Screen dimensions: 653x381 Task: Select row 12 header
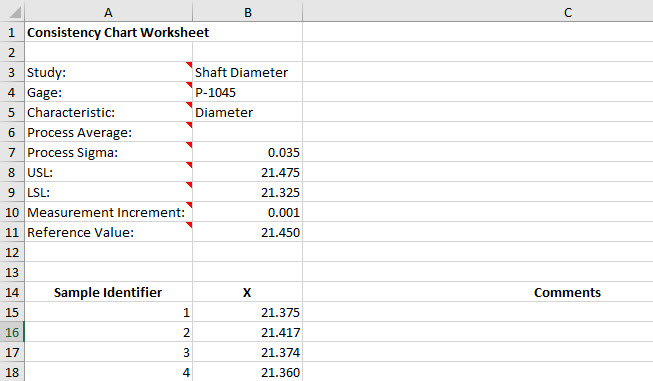12,252
